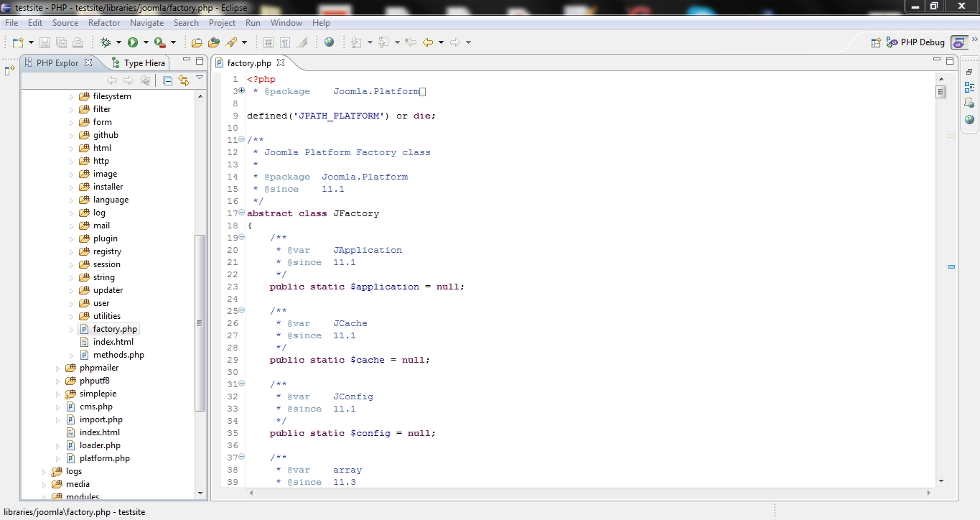Launch Debug with the green bug icon

coord(106,42)
